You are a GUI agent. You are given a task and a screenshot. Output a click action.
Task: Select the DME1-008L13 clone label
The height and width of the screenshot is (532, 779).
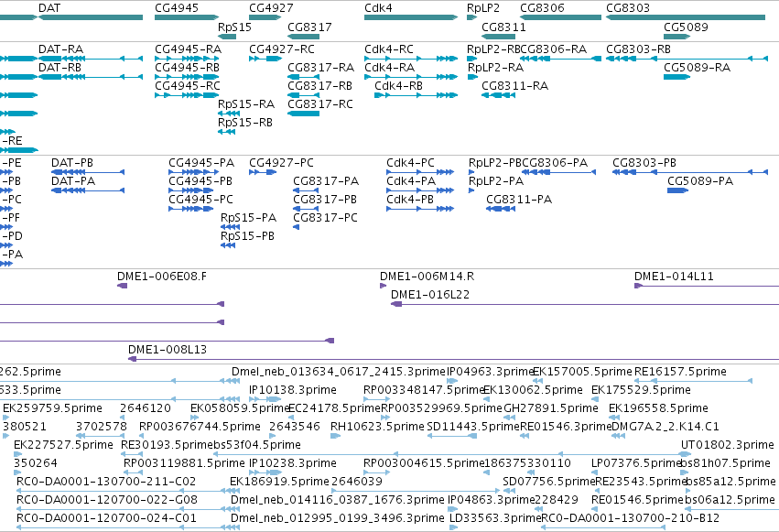click(168, 350)
